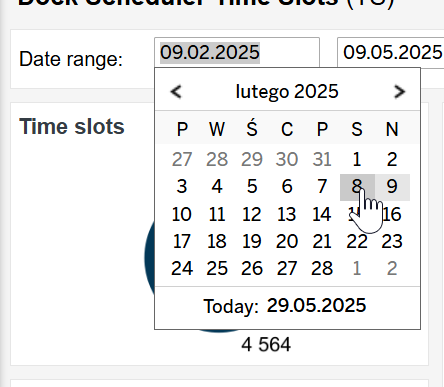Pick day 23 in the calendar

click(392, 241)
